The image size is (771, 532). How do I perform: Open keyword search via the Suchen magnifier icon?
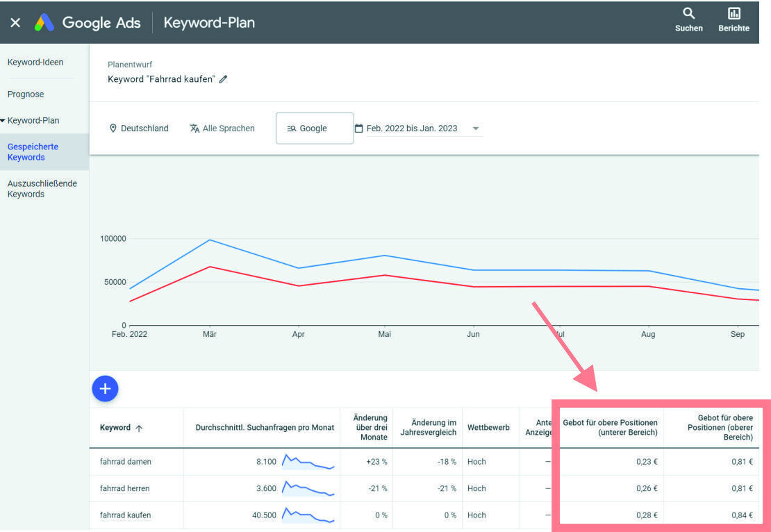coord(688,14)
